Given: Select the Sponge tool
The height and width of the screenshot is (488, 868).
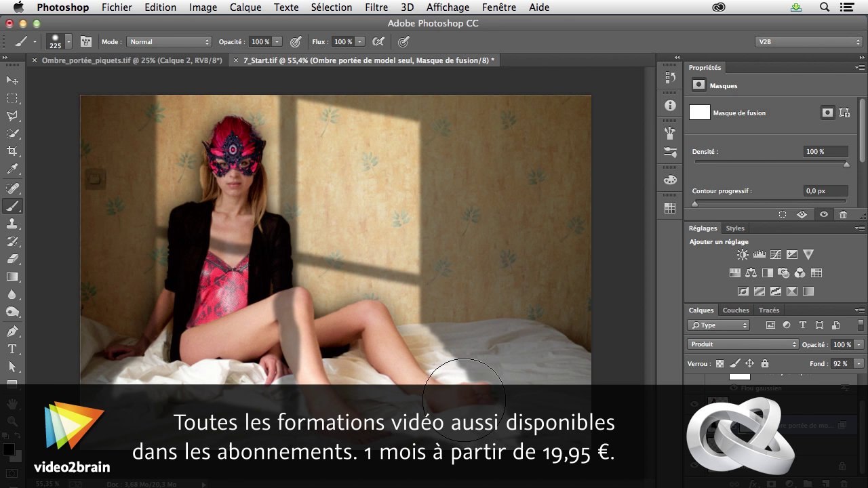Looking at the screenshot, I should point(12,312).
